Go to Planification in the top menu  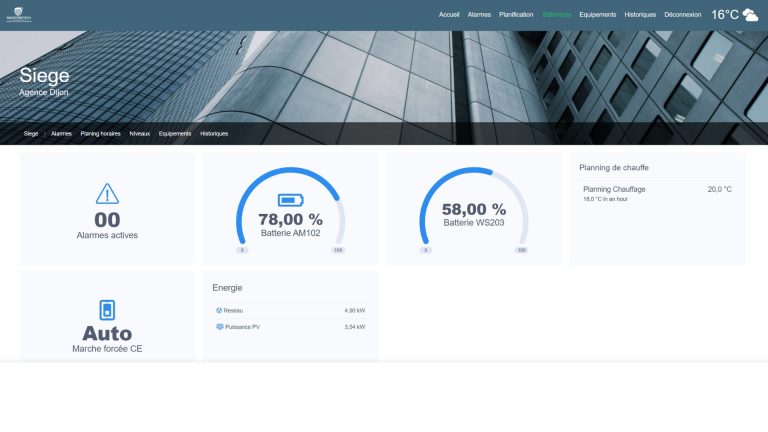tap(516, 15)
